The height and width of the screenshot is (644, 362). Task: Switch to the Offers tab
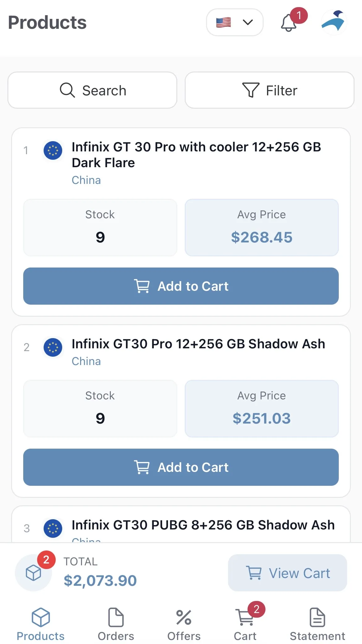point(184,624)
